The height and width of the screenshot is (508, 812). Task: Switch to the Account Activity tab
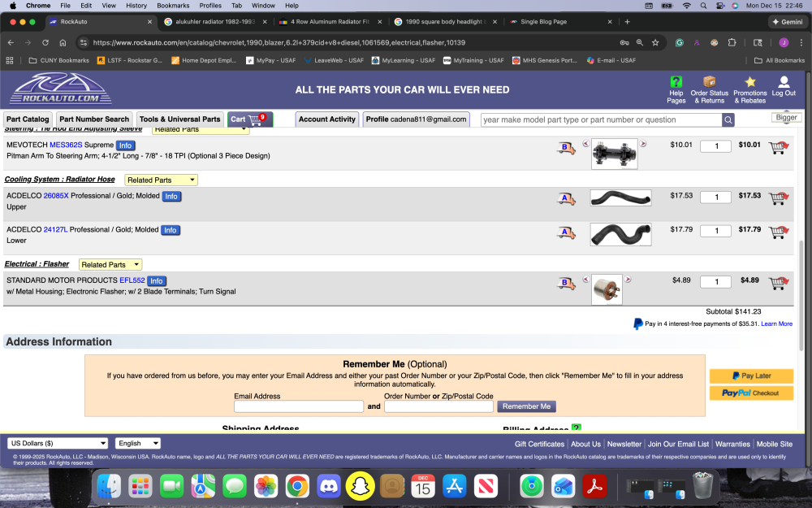click(x=326, y=119)
